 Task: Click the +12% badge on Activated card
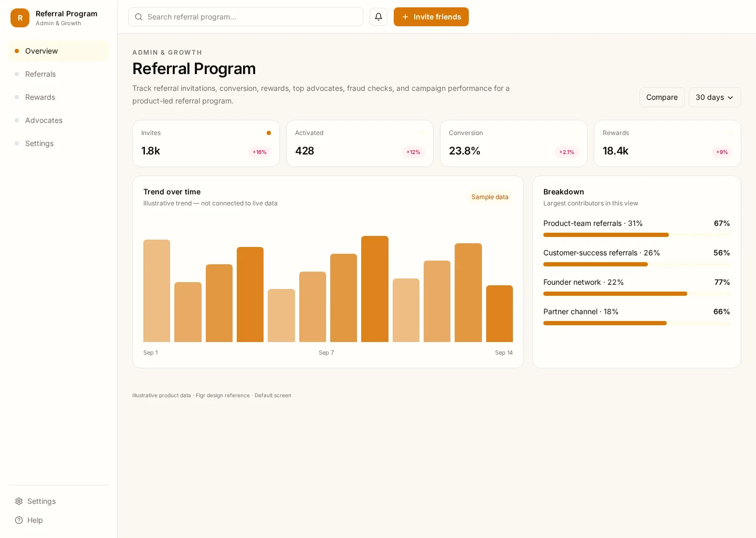click(413, 152)
